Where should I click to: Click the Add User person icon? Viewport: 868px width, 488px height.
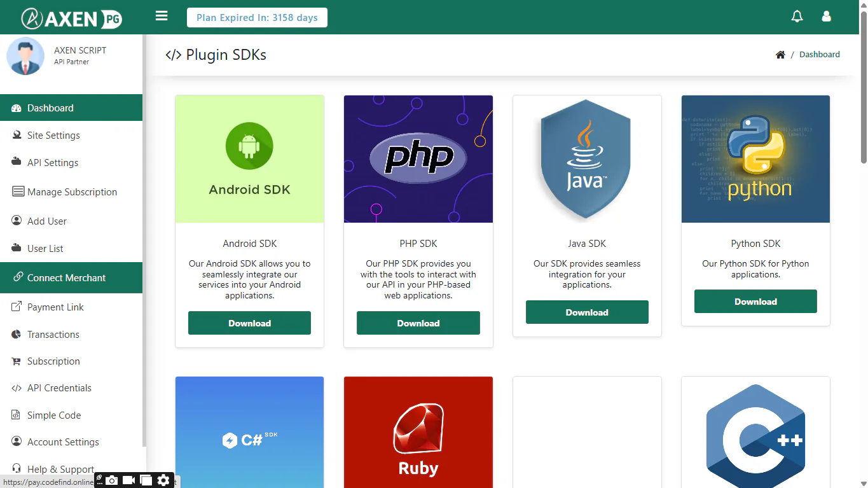click(x=17, y=221)
